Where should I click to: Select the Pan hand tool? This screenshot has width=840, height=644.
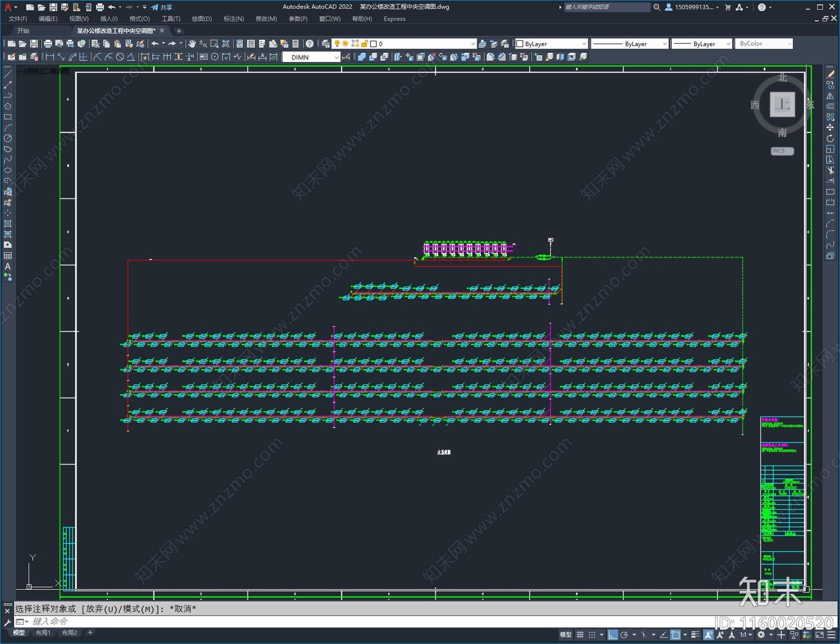(x=192, y=44)
